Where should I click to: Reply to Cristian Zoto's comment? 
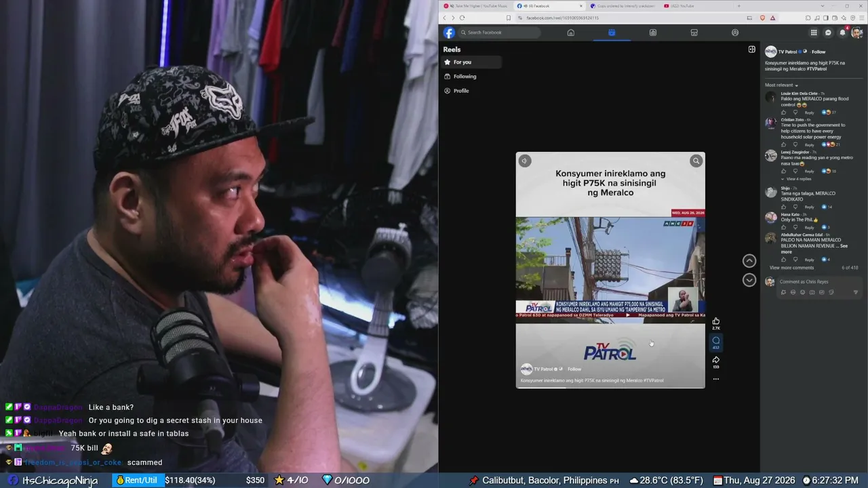(x=809, y=144)
